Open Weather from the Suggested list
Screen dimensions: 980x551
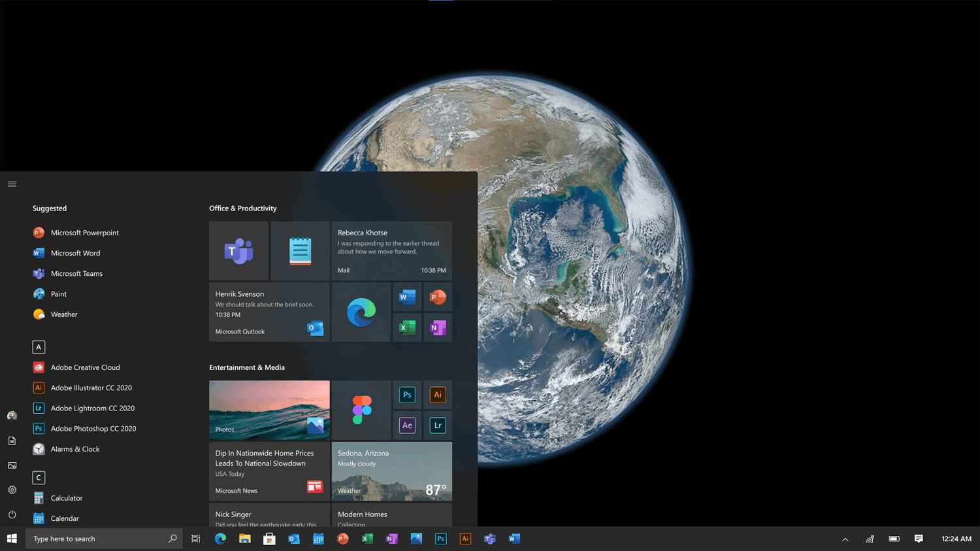click(x=55, y=314)
